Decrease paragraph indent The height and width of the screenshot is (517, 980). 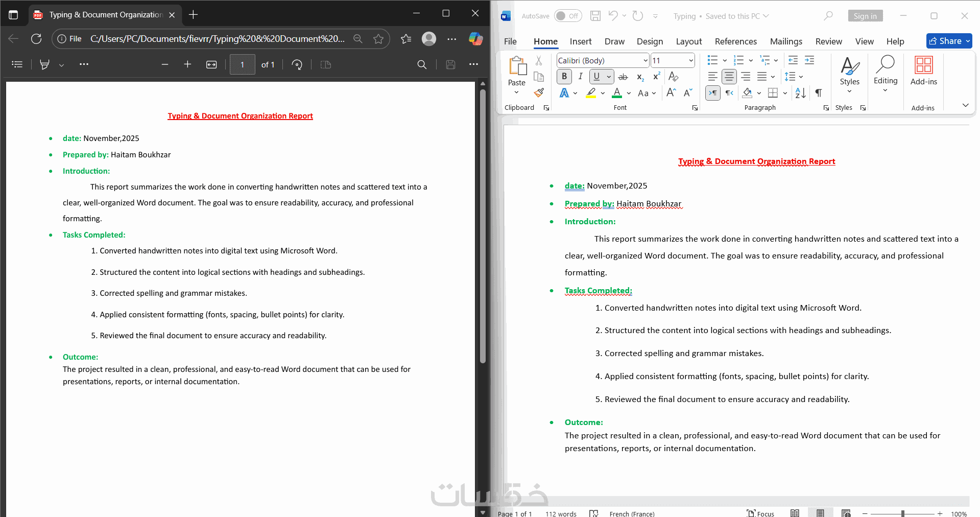(793, 60)
